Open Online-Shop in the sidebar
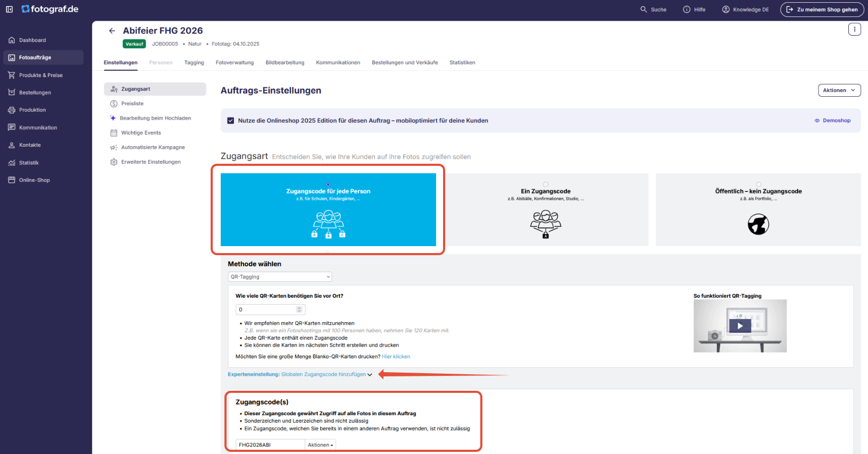The width and height of the screenshot is (868, 454). click(x=35, y=180)
